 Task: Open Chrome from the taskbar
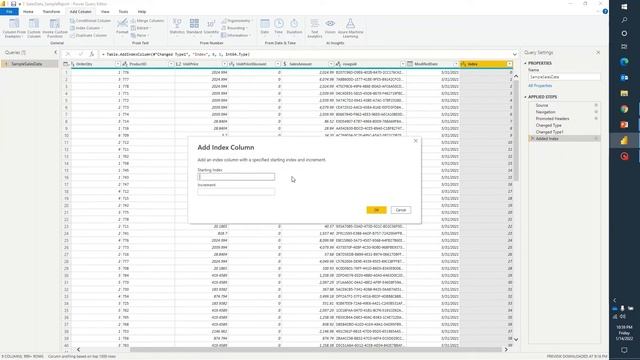624,109
